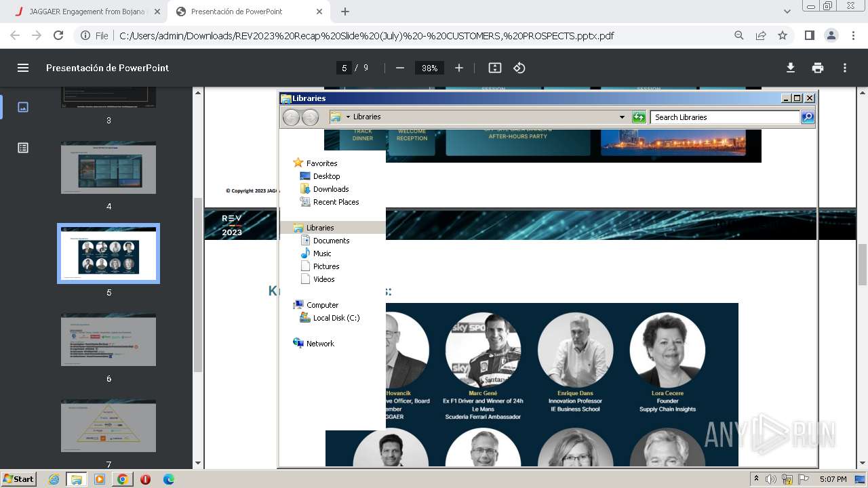Click the search magnifier in Libraries window
The image size is (868, 488).
click(x=807, y=117)
